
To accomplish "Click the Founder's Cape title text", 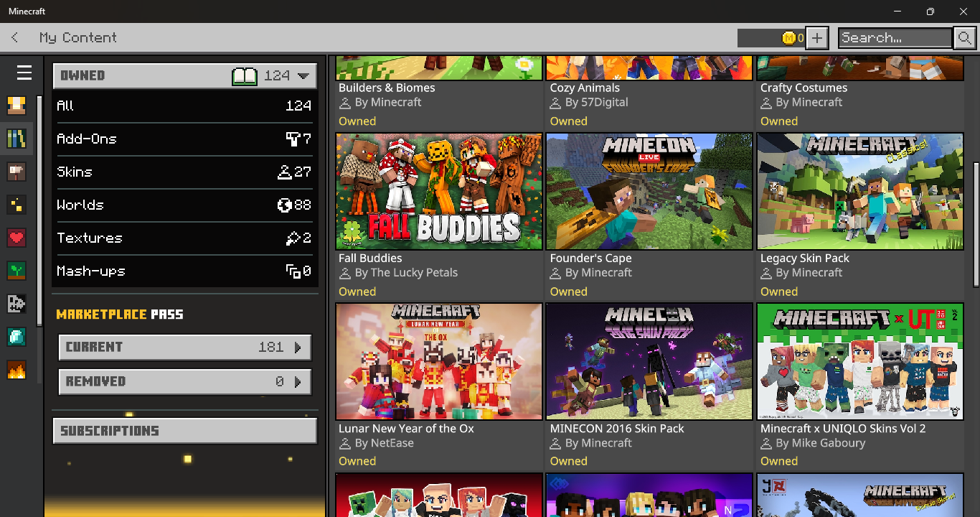I will pyautogui.click(x=590, y=258).
